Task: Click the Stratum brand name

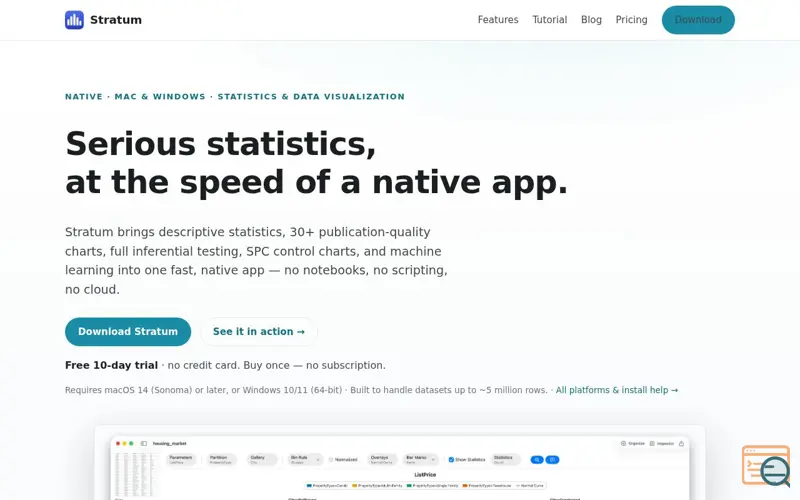Action: [x=116, y=20]
